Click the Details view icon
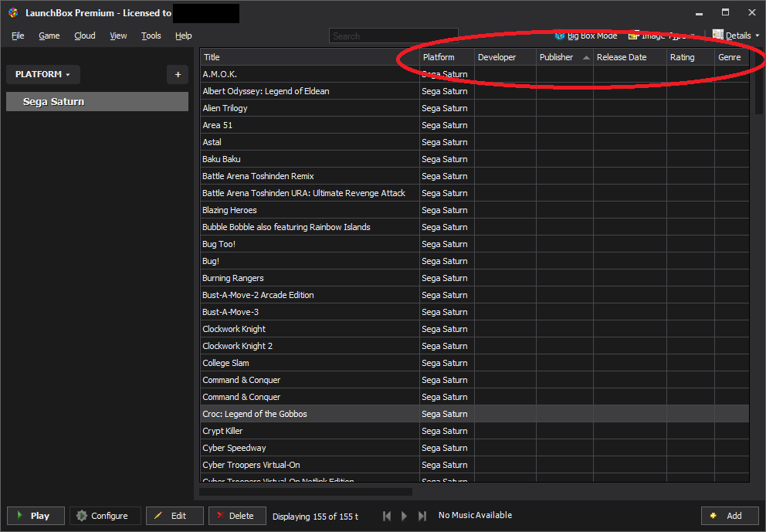This screenshot has width=766, height=532. click(x=717, y=35)
